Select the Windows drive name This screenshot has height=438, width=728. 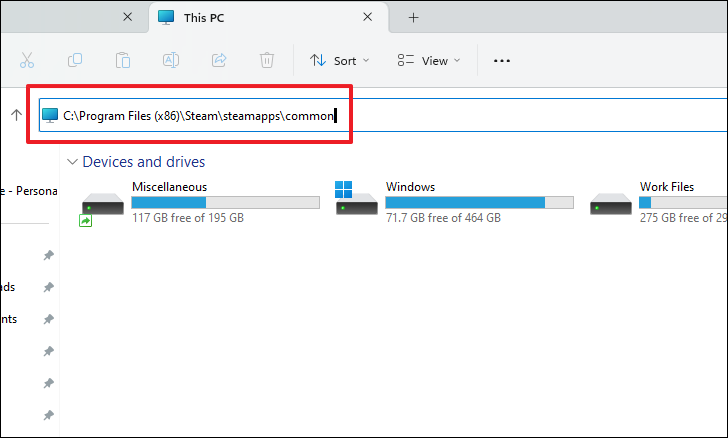click(410, 187)
